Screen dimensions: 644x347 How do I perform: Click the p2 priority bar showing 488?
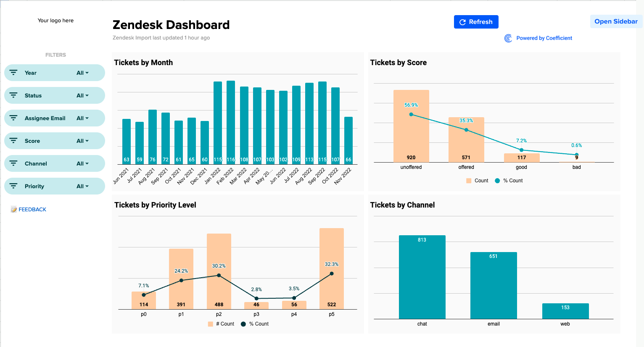(219, 271)
